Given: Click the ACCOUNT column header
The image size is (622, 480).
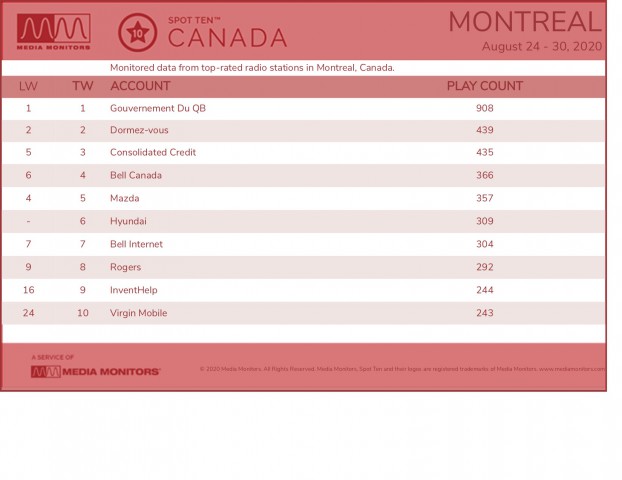Looking at the screenshot, I should [140, 86].
